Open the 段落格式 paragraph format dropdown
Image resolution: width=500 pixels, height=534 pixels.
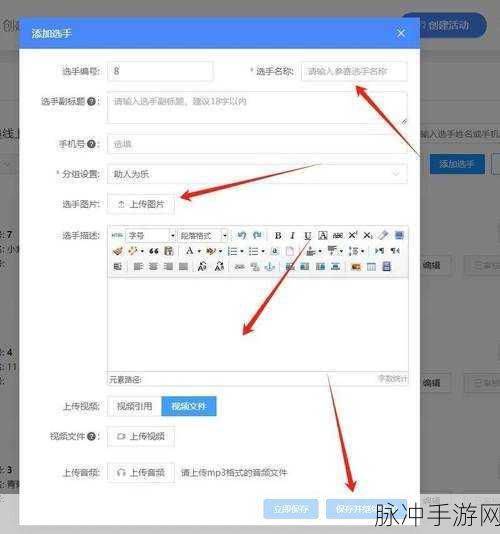[x=203, y=235]
